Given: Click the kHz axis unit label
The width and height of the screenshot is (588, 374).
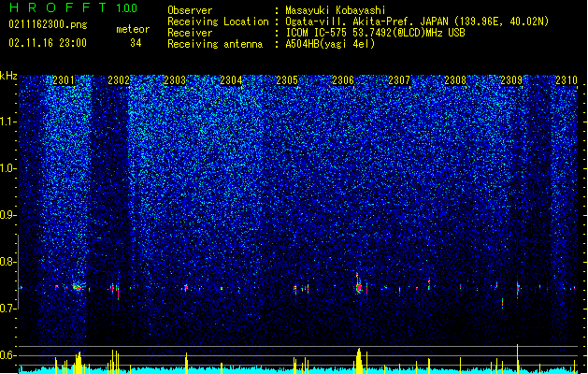Looking at the screenshot, I should tap(8, 76).
